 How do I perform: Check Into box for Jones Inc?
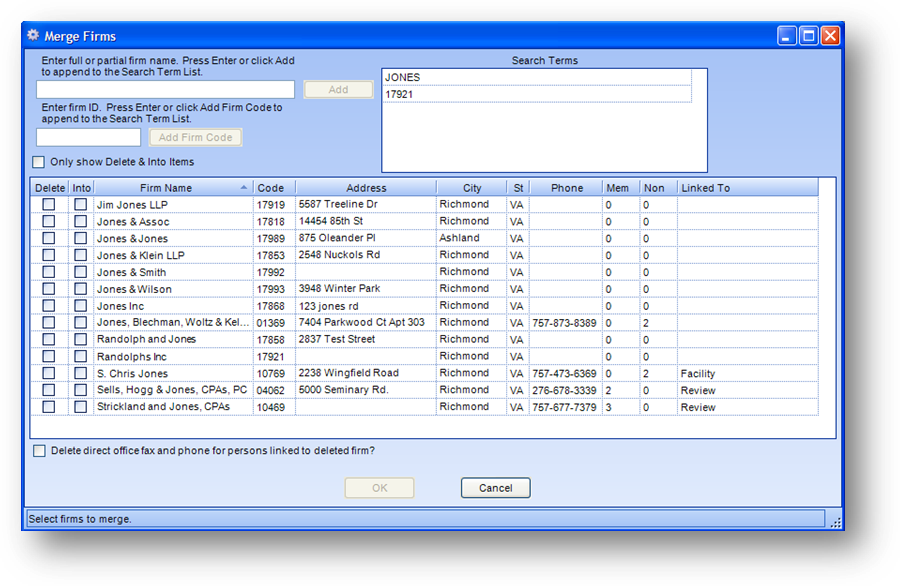(80, 305)
